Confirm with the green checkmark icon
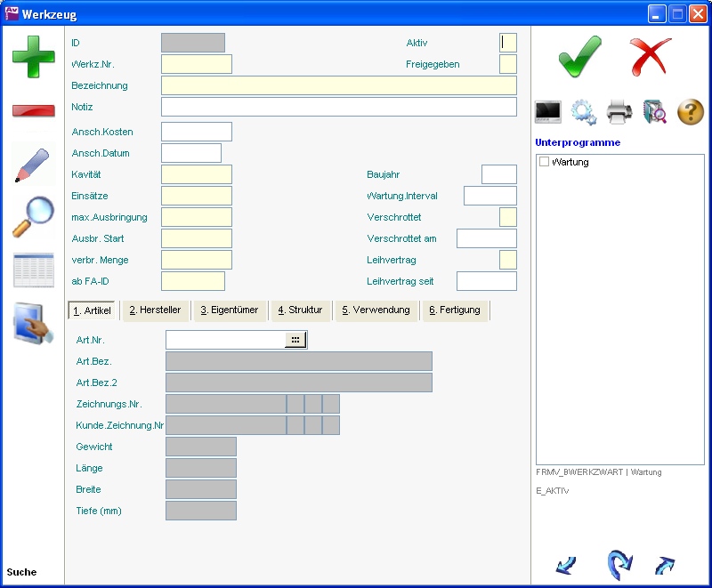This screenshot has width=712, height=588. click(579, 57)
